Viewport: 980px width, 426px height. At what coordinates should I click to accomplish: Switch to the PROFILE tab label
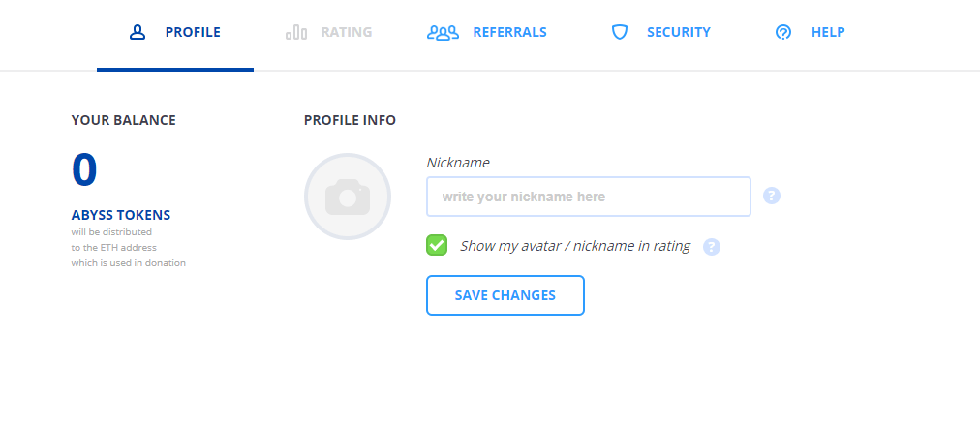(x=193, y=32)
